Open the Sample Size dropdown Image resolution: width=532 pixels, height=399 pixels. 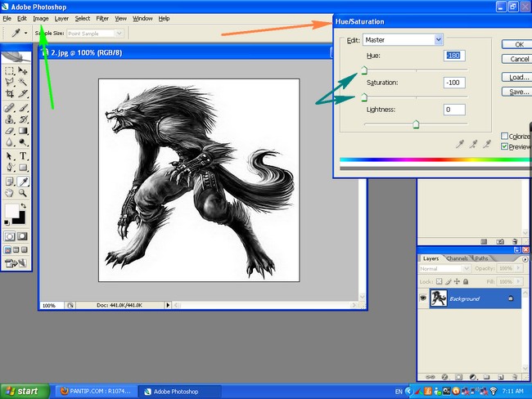[119, 34]
